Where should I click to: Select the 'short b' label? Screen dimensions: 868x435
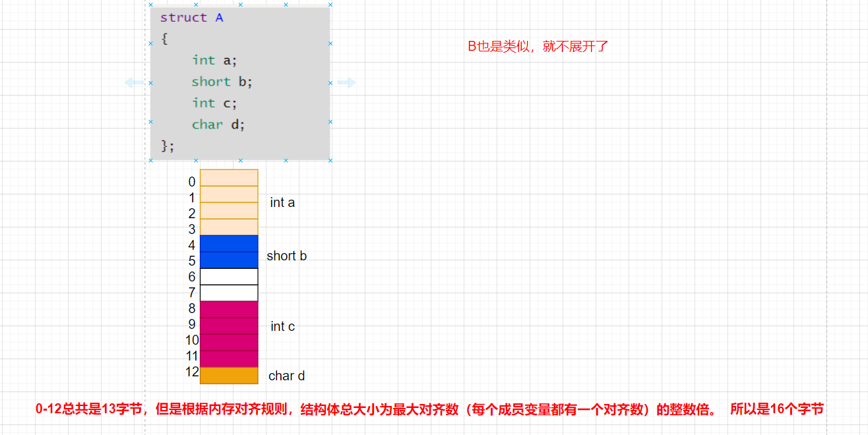click(287, 256)
